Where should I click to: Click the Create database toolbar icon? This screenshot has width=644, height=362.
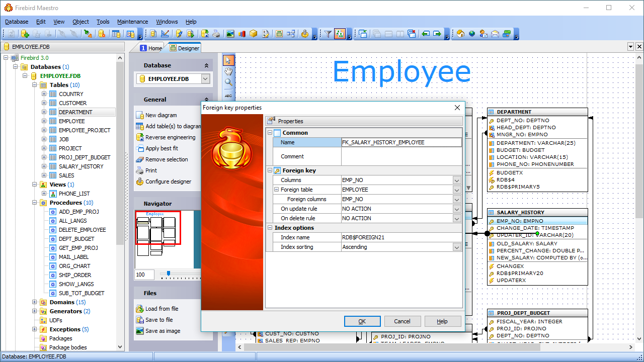[24, 34]
